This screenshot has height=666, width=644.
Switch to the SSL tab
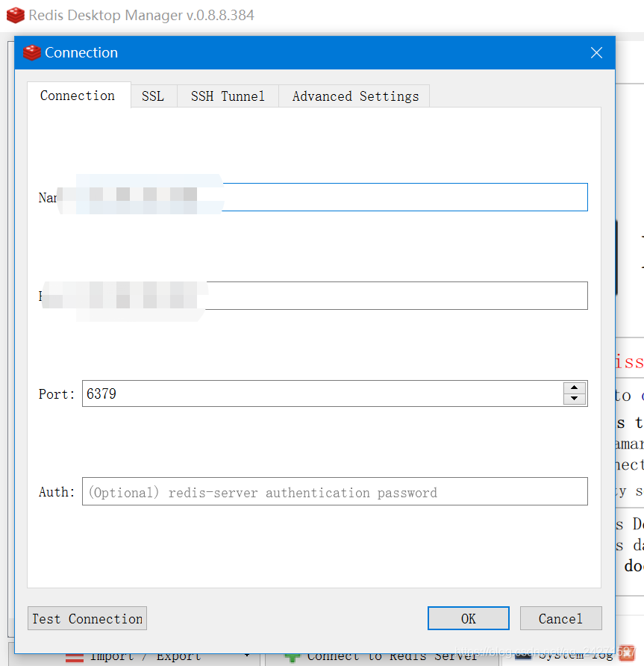152,96
